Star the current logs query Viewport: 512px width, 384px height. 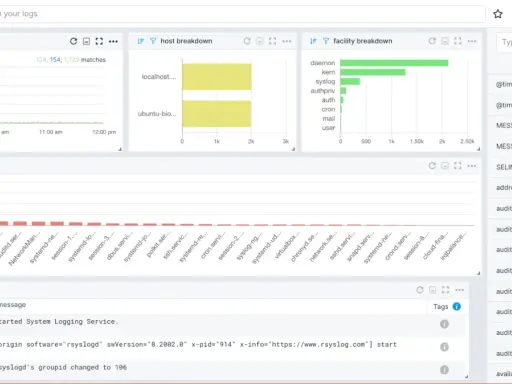point(498,14)
